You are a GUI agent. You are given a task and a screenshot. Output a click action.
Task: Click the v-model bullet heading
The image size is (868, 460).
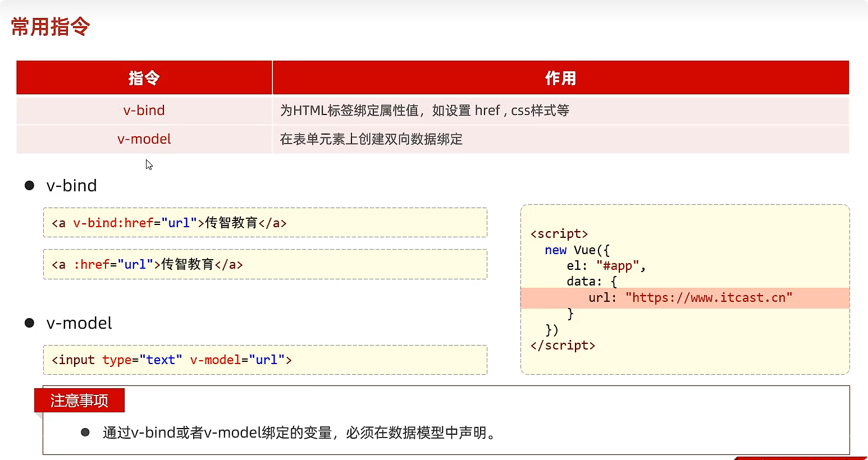click(79, 323)
